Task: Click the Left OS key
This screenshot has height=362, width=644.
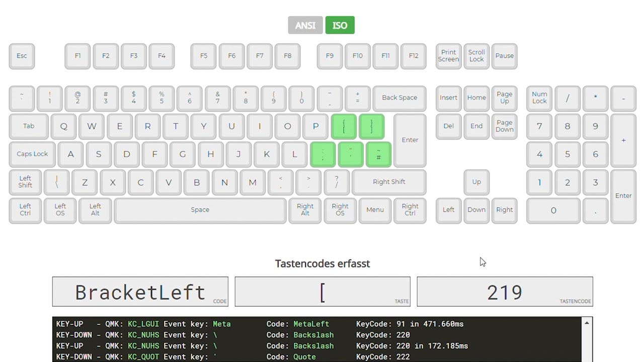Action: 60,210
